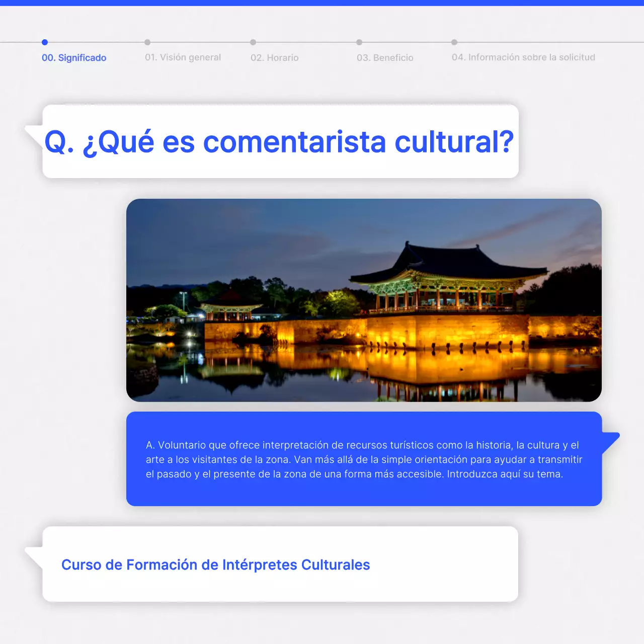
Task: Click the progress dot above Beneficio
Action: (359, 42)
